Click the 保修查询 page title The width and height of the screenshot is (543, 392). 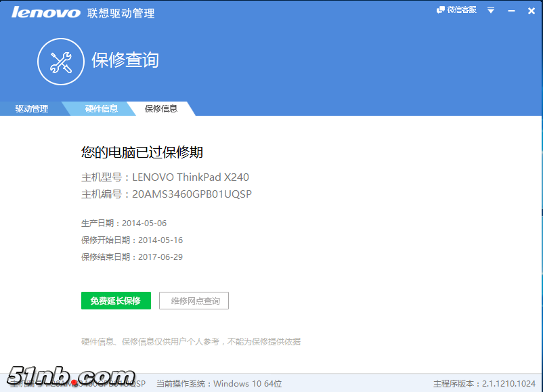tap(125, 60)
